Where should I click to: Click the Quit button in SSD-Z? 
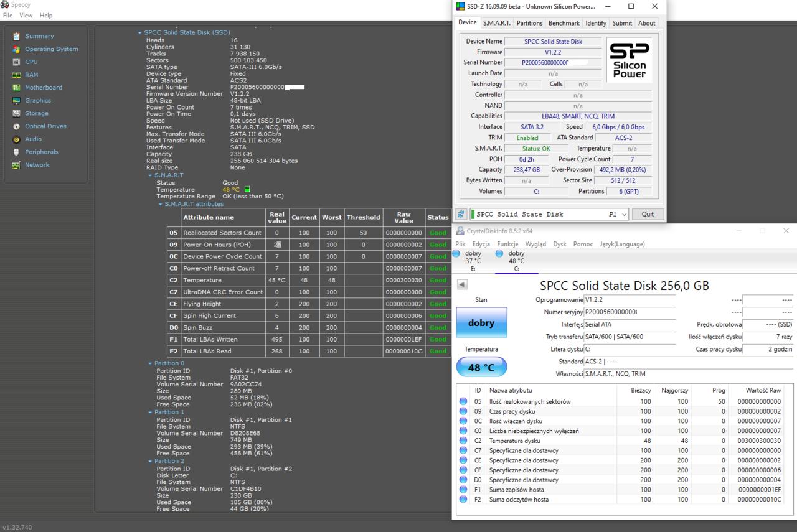648,214
